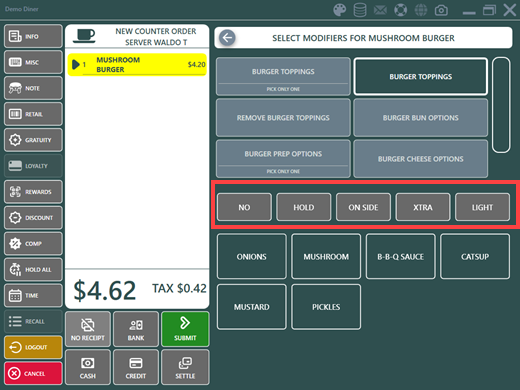520x390 pixels.
Task: Open Burger Cheese Options group
Action: tap(421, 159)
